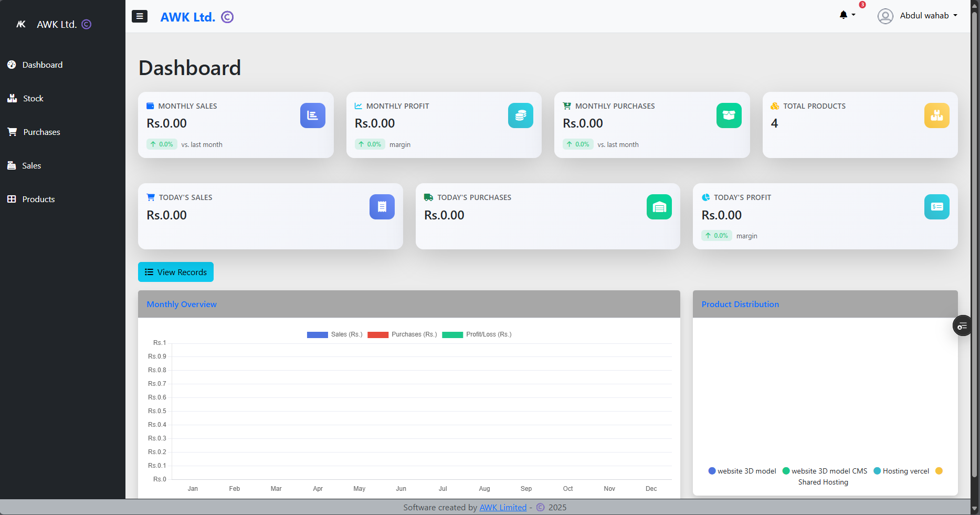Click the cubes icon beside TOTAL PRODUCTS
The image size is (980, 515).
(775, 106)
